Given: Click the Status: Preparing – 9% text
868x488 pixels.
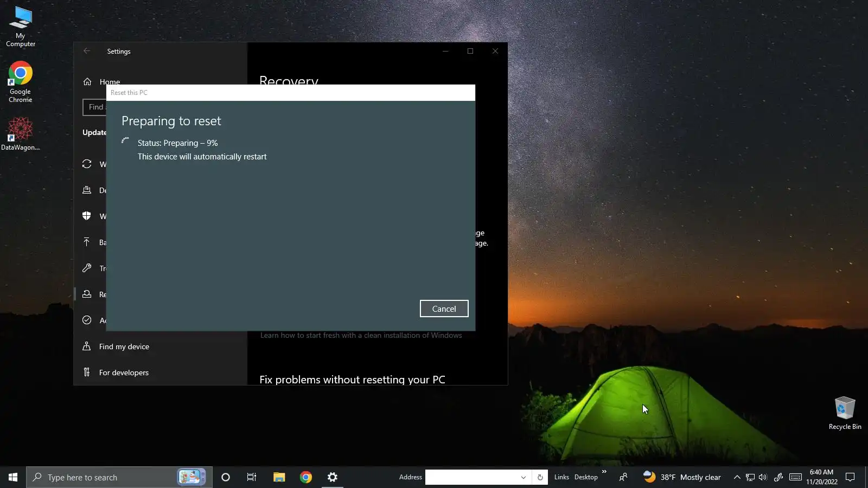Looking at the screenshot, I should coord(177,143).
